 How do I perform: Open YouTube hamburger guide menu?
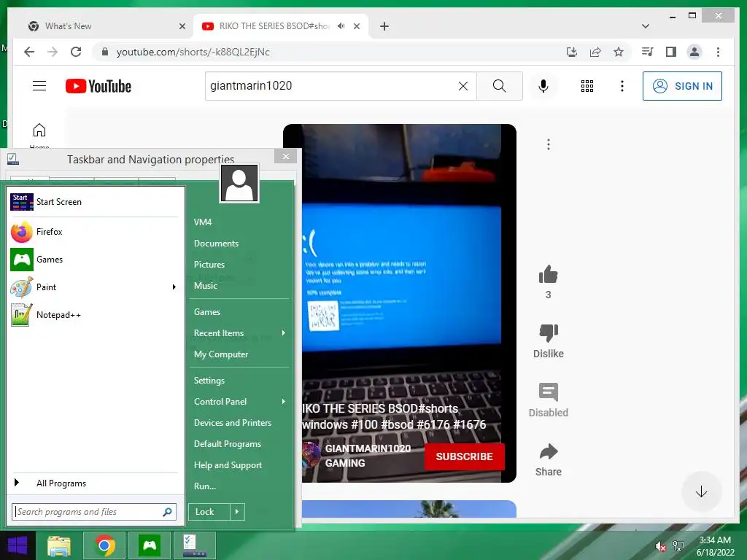coord(39,86)
